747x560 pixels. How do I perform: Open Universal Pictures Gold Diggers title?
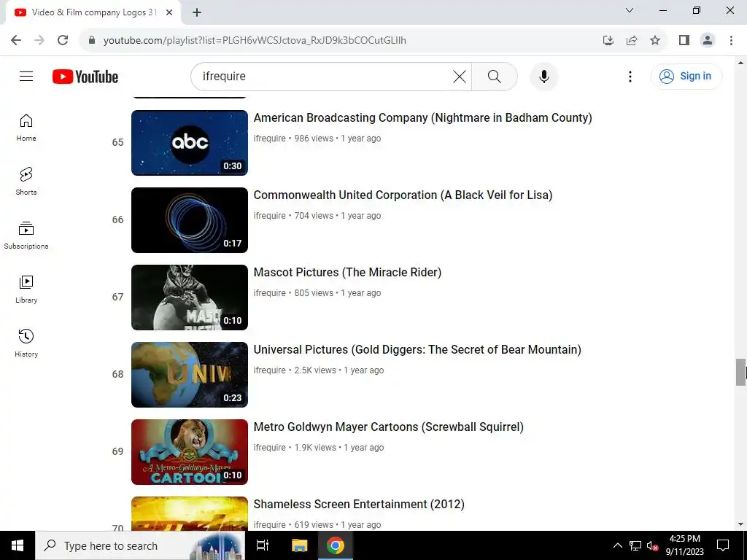coord(417,349)
